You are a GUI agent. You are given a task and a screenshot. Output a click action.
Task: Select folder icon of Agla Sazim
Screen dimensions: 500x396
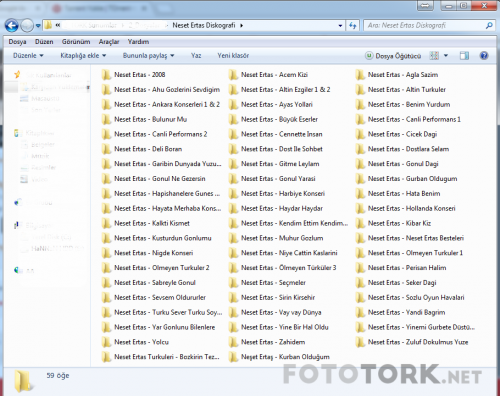tap(360, 75)
